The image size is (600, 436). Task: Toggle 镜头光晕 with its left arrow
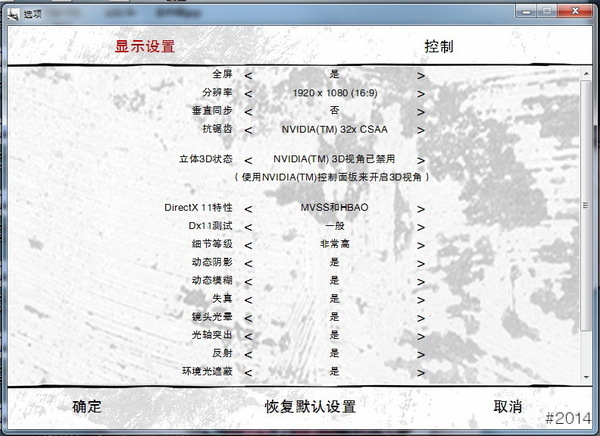(248, 318)
